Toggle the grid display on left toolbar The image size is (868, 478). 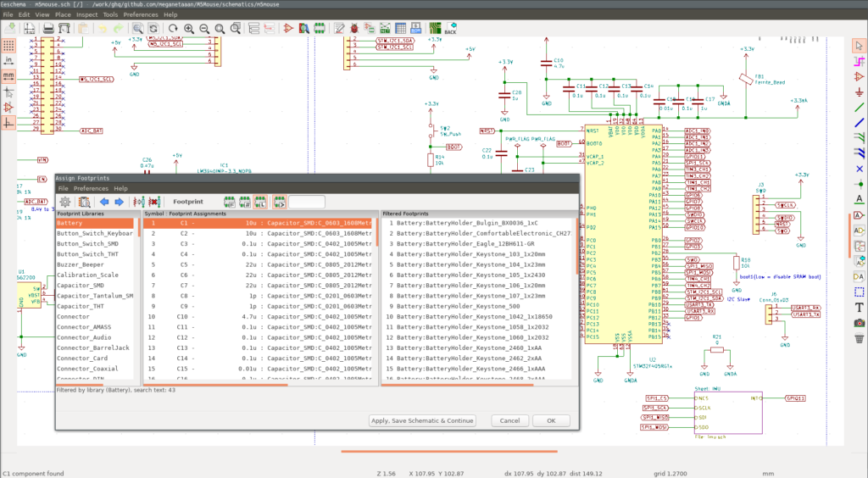tap(8, 46)
